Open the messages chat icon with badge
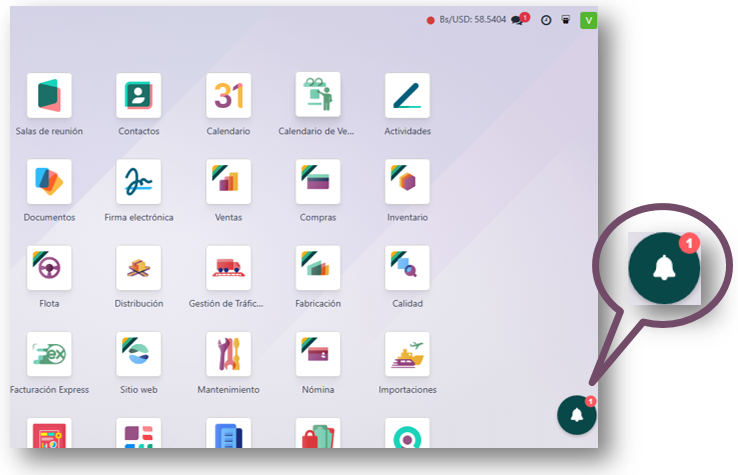738x475 pixels. pos(520,19)
